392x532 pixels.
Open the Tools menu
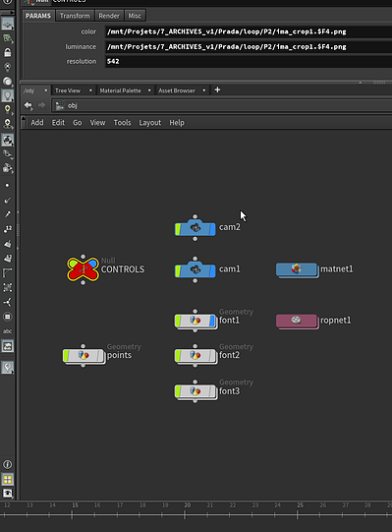point(122,123)
